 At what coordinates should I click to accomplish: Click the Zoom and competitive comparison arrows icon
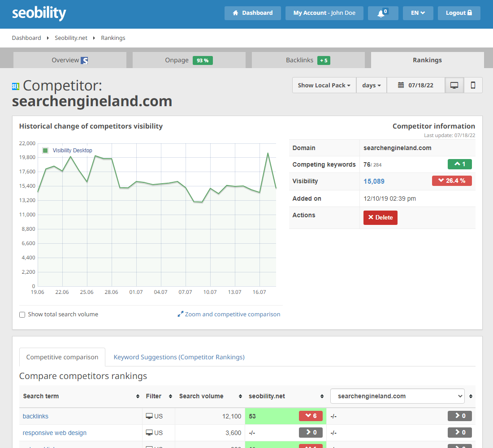pyautogui.click(x=181, y=314)
